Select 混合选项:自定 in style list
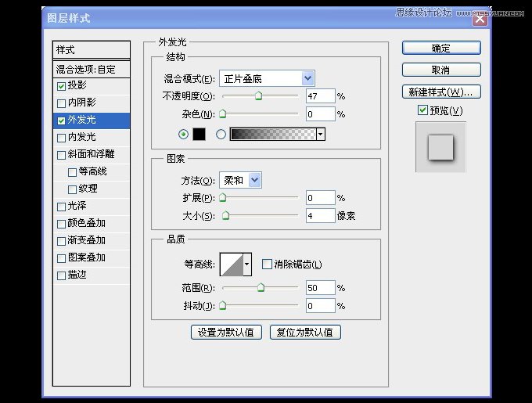532x403 pixels. [x=92, y=69]
